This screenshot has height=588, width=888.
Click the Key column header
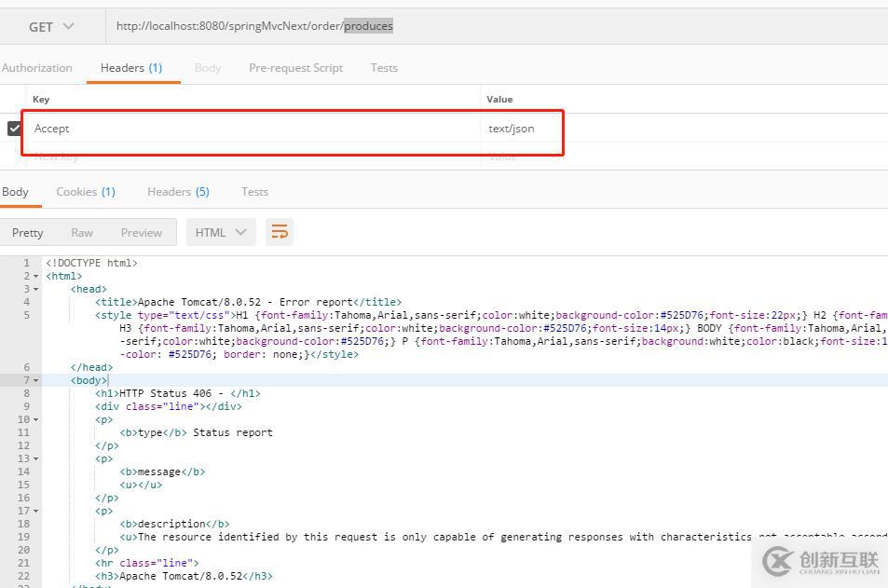click(x=41, y=99)
